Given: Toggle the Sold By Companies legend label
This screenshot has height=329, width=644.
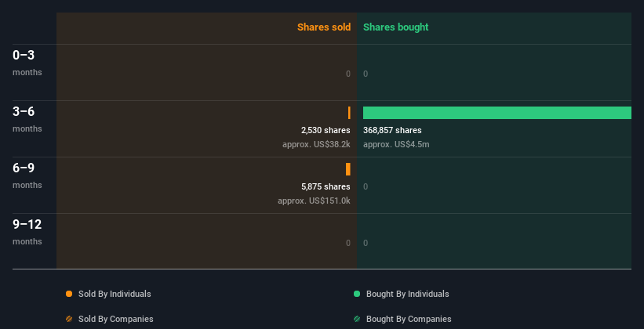Looking at the screenshot, I should 115,319.
